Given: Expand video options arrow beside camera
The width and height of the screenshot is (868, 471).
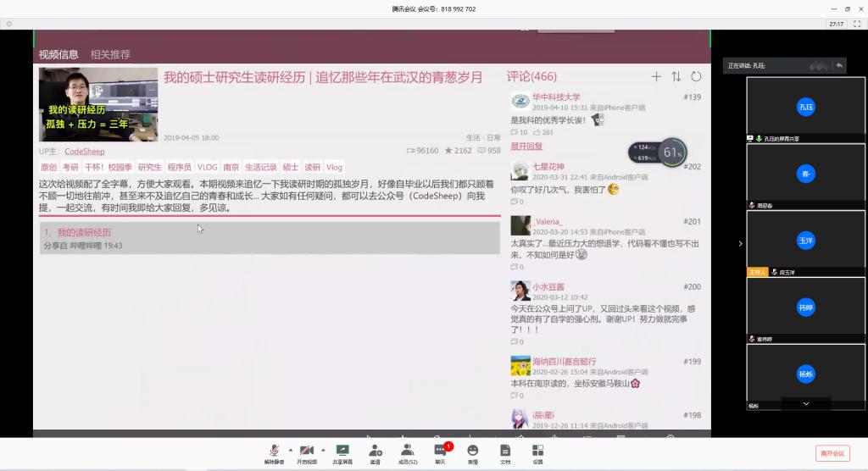Looking at the screenshot, I should pyautogui.click(x=323, y=450).
